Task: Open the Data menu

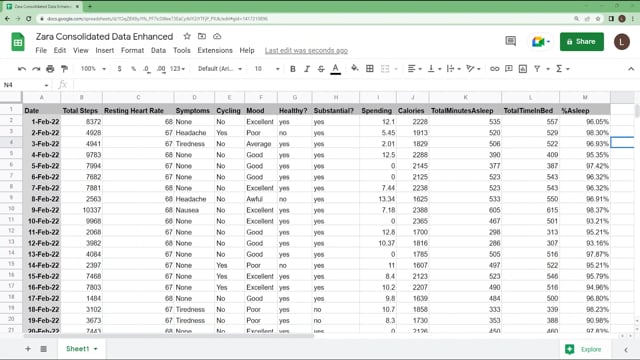Action: [x=158, y=51]
